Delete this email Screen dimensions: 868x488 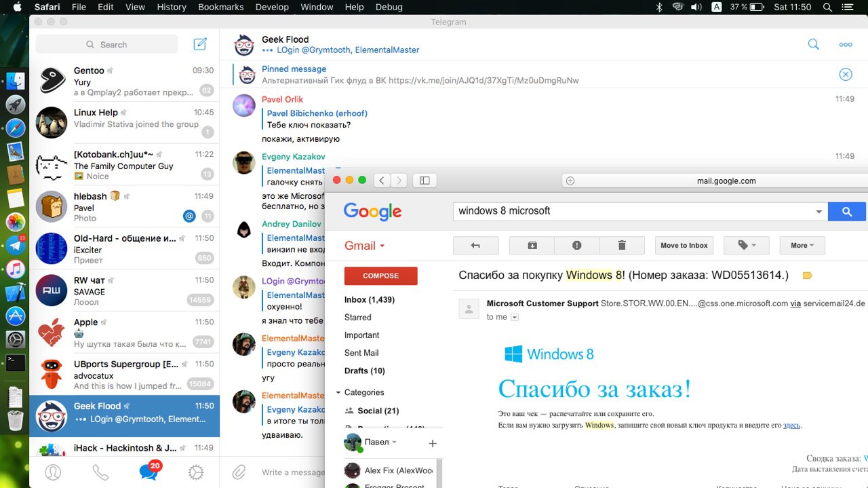[622, 246]
